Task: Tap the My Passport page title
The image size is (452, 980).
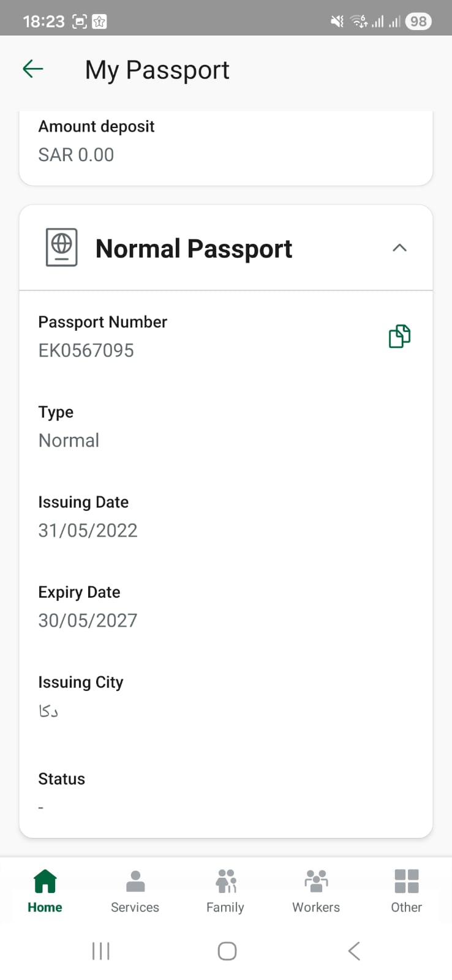Action: 157,70
